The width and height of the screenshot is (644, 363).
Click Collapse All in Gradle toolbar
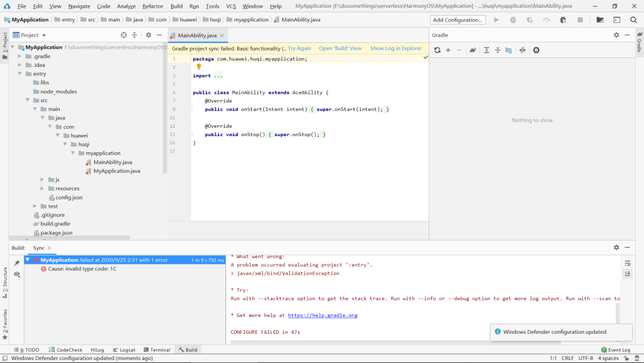pos(497,50)
